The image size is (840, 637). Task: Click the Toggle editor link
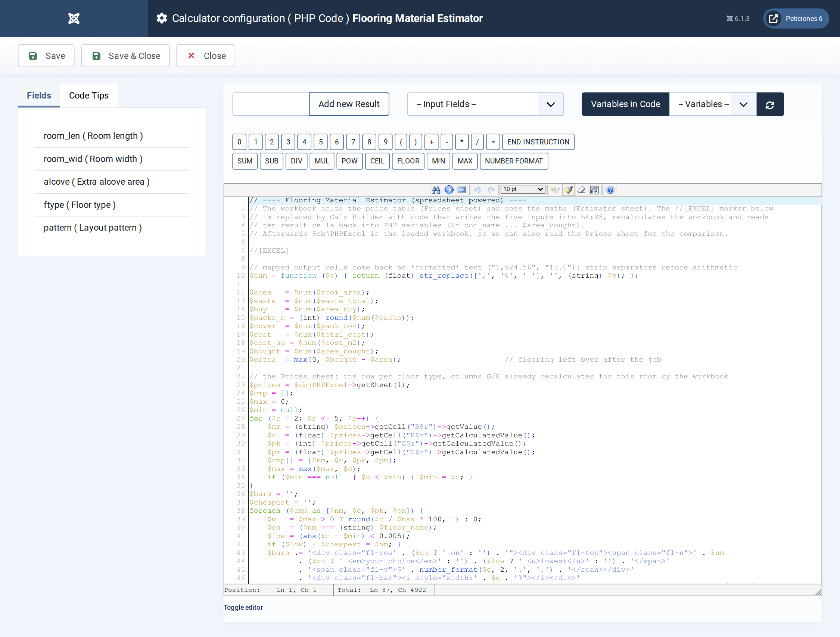click(243, 608)
